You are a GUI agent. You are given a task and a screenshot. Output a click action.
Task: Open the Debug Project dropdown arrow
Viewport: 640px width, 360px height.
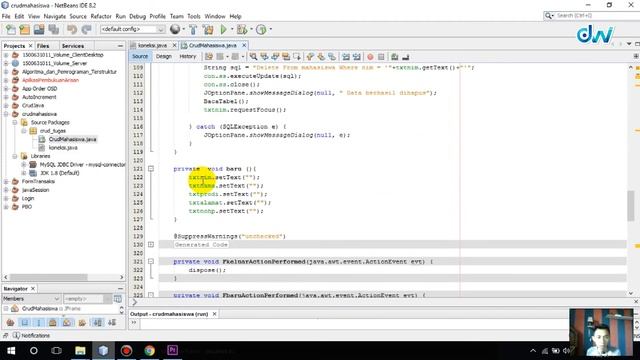[251, 29]
